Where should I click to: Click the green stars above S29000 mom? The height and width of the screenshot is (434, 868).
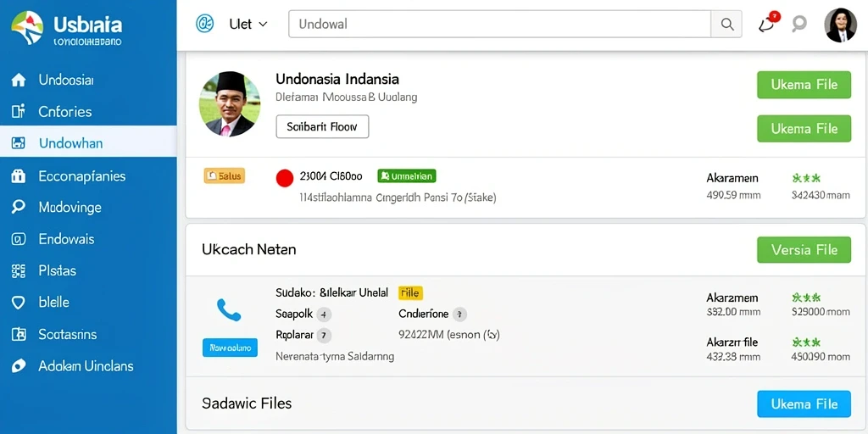(x=806, y=298)
